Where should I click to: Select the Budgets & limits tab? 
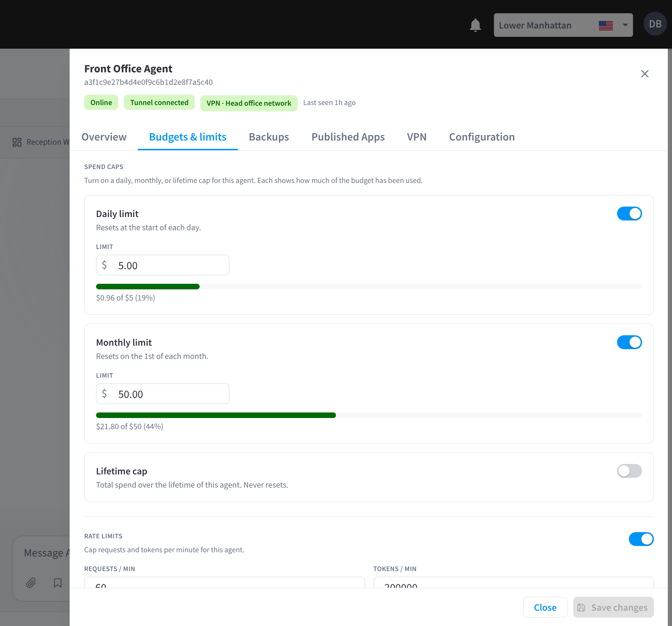(188, 137)
